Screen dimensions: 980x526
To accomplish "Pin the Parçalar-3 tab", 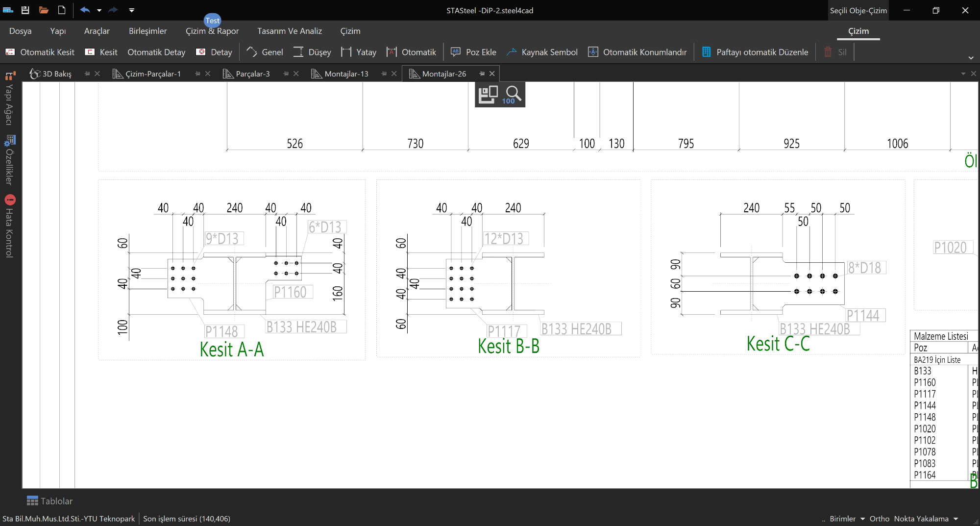I will click(286, 74).
